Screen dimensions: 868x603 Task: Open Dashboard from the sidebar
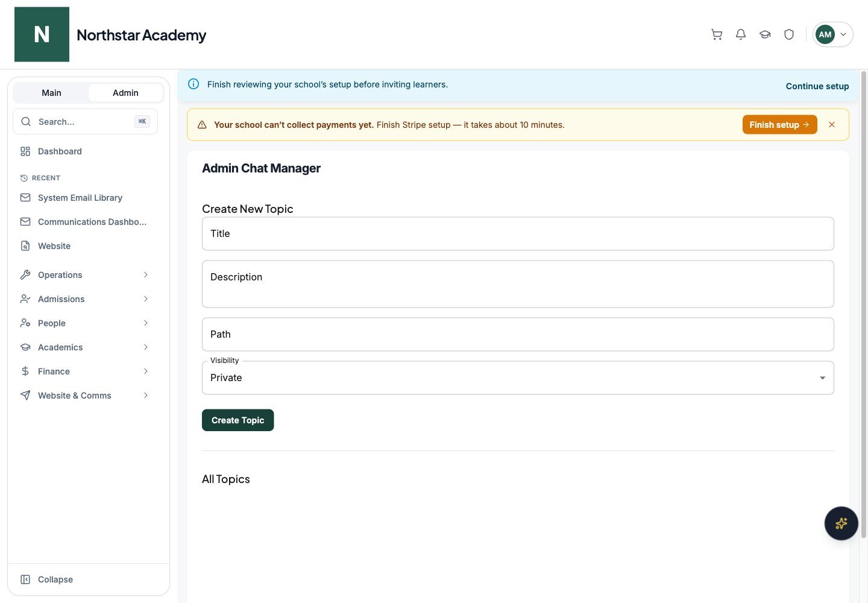click(x=85, y=151)
